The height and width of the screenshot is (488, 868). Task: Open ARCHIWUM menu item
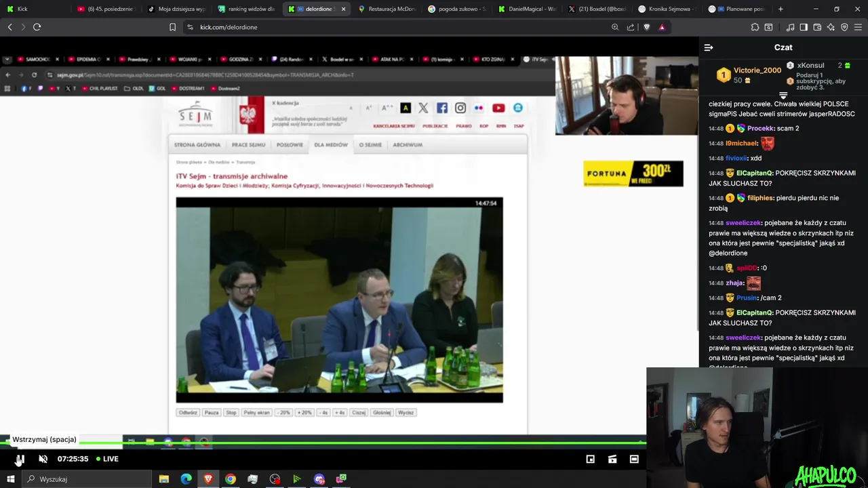point(408,145)
